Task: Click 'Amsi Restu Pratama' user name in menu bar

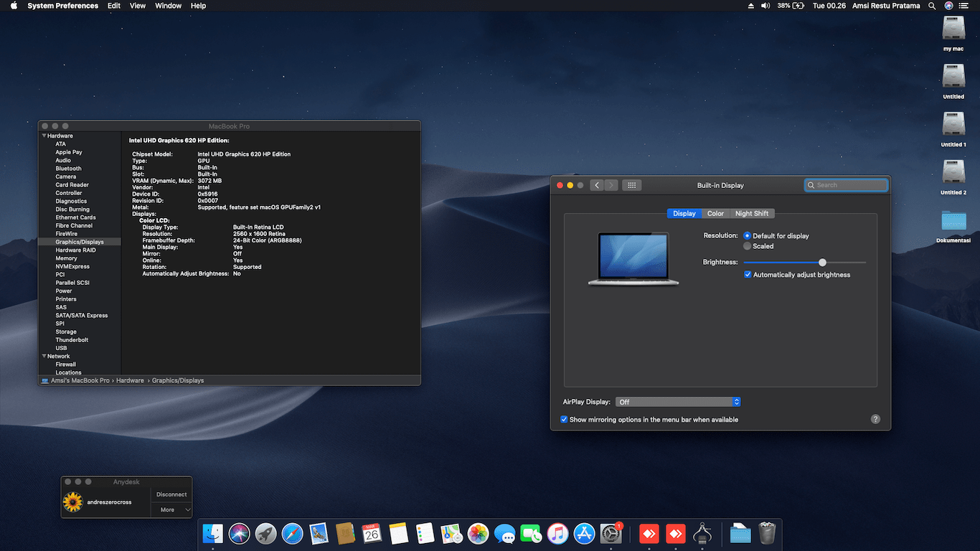Action: click(886, 6)
